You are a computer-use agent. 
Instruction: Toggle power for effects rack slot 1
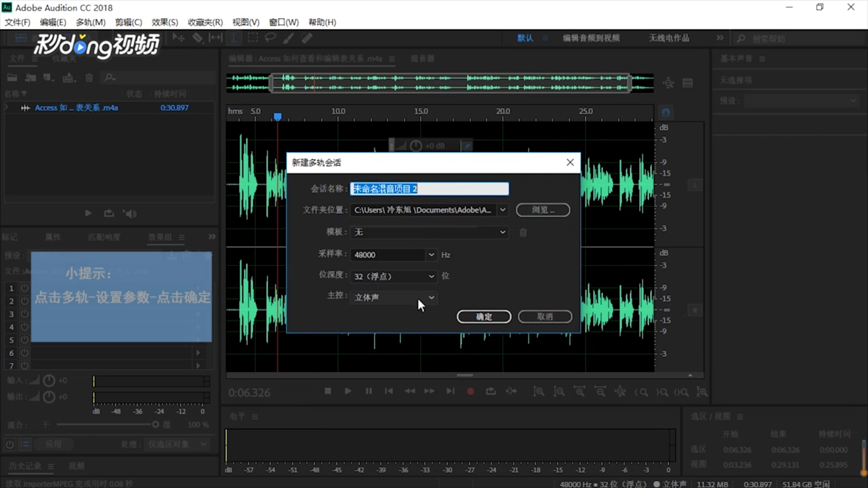[x=24, y=288]
